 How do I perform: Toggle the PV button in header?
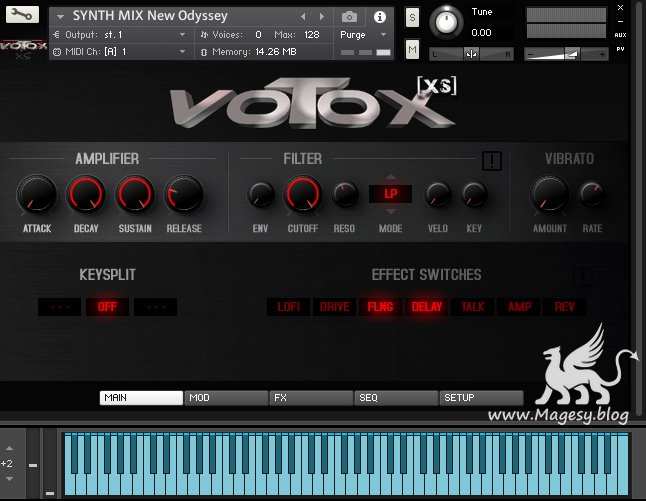click(x=620, y=49)
